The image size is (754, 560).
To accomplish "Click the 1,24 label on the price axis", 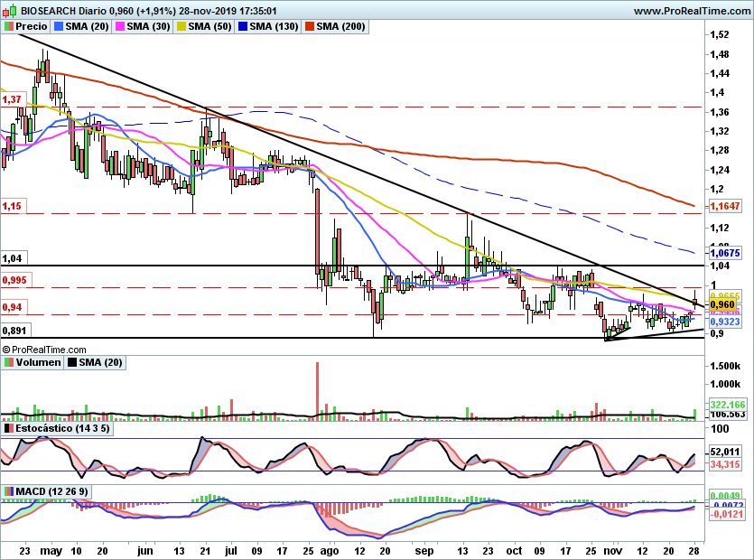I will (x=720, y=170).
